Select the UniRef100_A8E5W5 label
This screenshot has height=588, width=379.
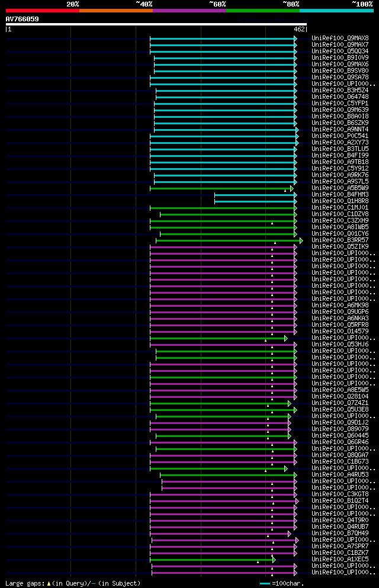[340, 390]
